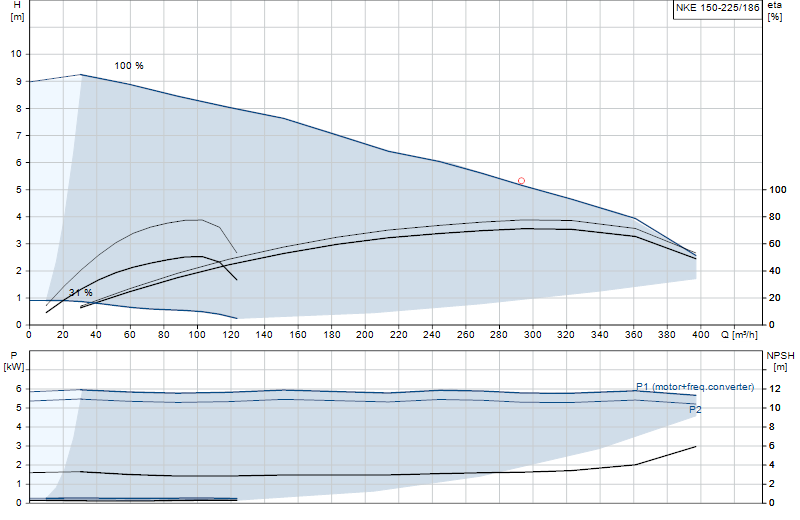
Task: Click the 140 value on the Q axis
Action: coord(264,335)
